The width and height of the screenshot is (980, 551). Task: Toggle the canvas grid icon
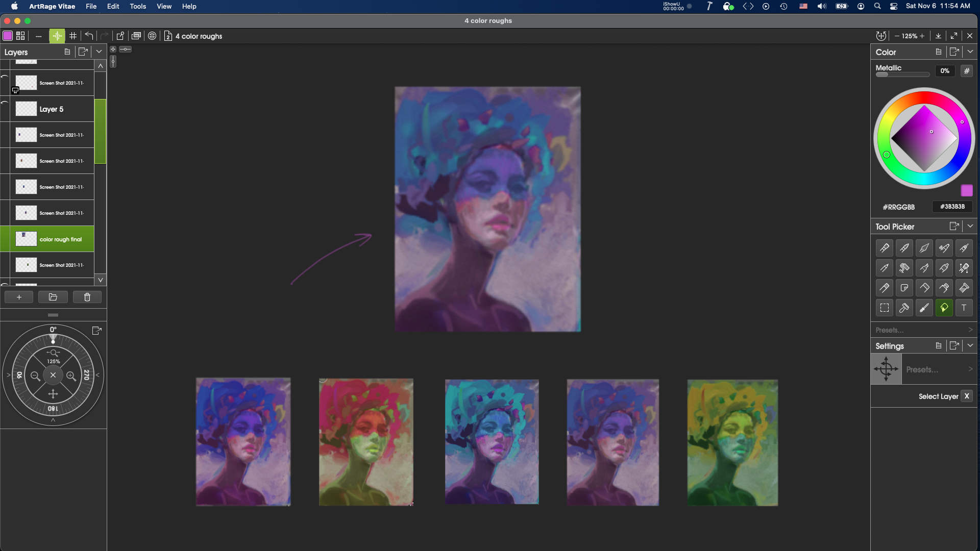point(73,36)
